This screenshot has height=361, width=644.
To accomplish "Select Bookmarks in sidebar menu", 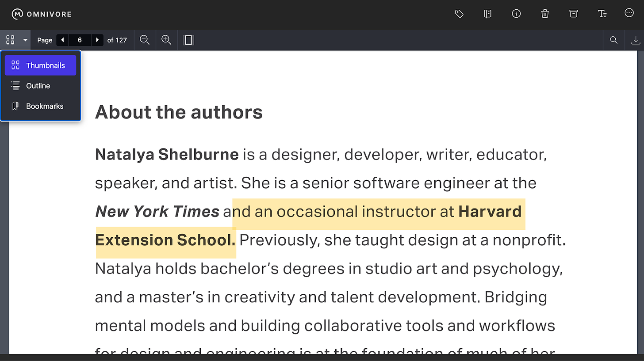I will tap(40, 106).
